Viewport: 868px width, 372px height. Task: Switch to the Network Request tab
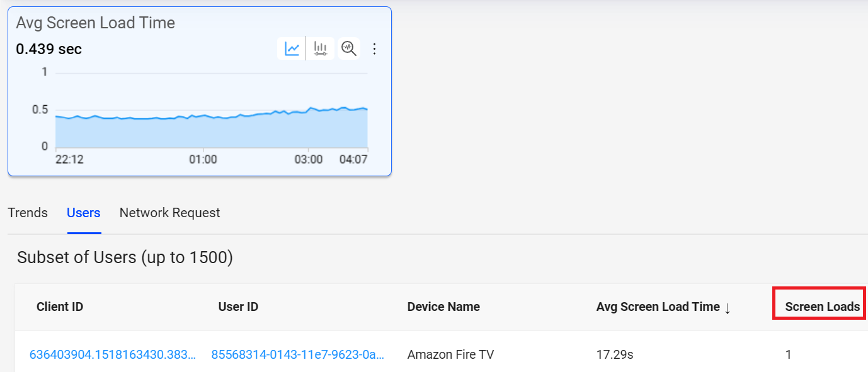(x=169, y=213)
